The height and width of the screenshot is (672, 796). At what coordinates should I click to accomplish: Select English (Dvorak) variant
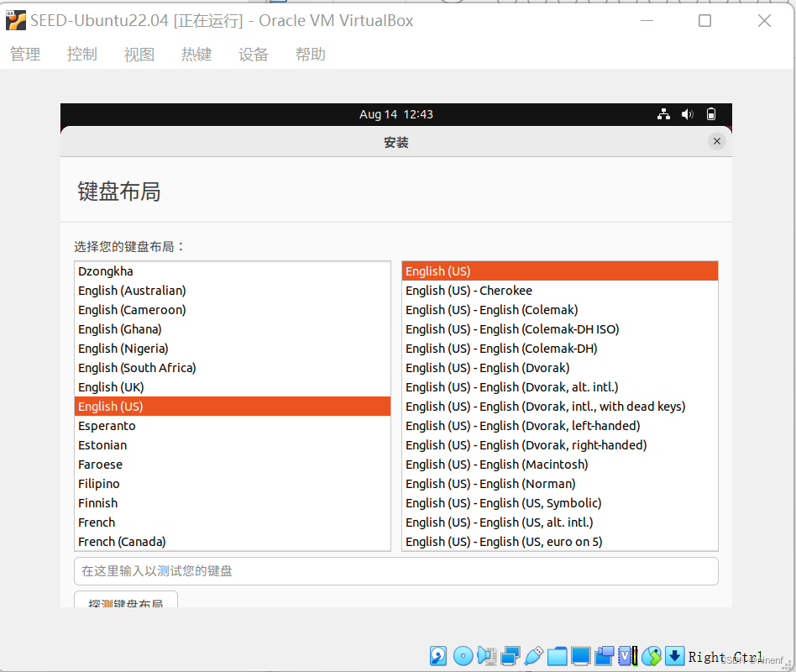[560, 368]
